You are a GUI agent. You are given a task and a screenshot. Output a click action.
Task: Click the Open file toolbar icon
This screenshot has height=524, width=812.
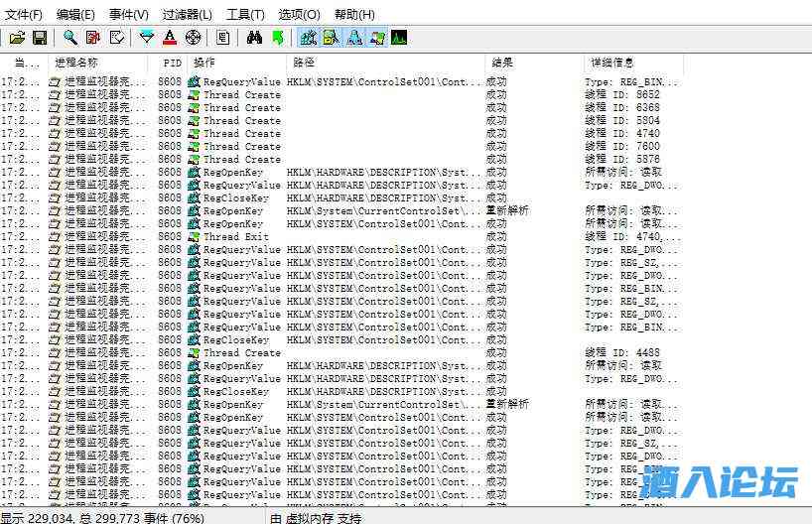(x=17, y=38)
